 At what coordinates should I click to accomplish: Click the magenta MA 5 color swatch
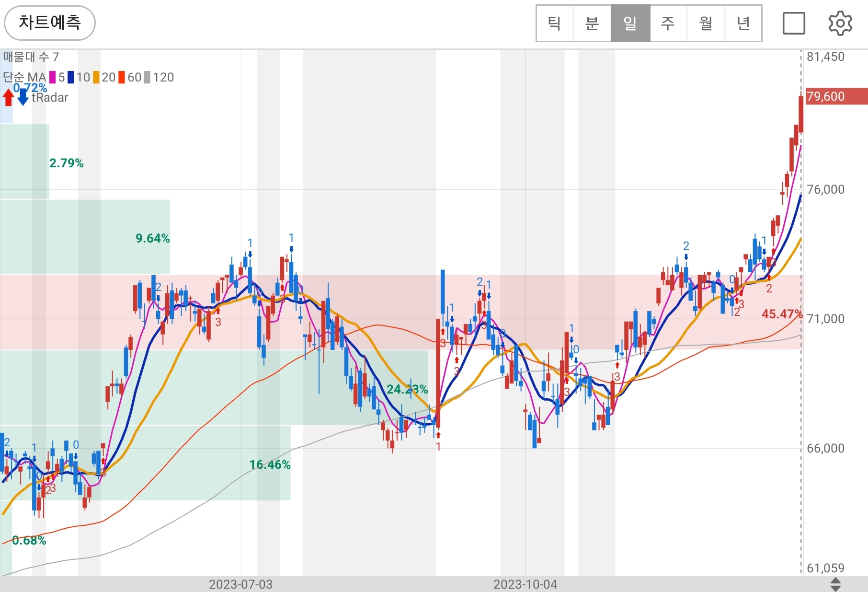coord(53,77)
